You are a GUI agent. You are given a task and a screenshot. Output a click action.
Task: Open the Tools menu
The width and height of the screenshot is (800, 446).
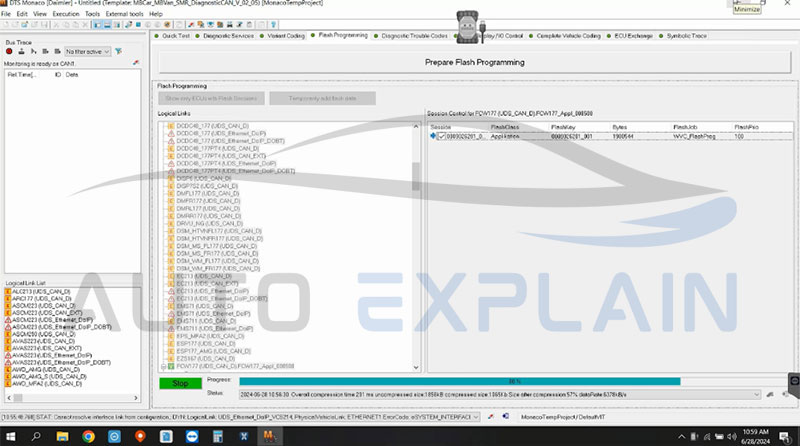(x=92, y=14)
